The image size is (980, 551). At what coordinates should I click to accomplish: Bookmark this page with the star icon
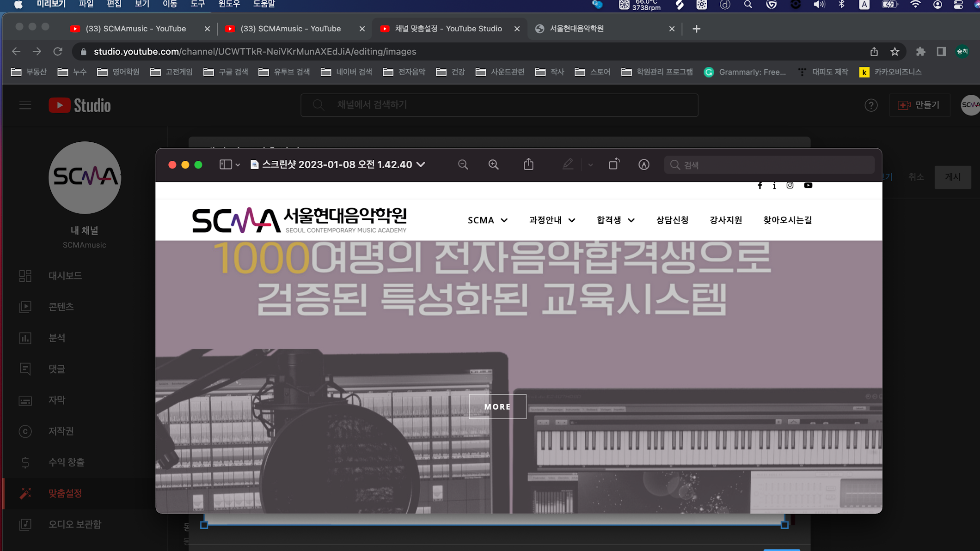pos(895,52)
